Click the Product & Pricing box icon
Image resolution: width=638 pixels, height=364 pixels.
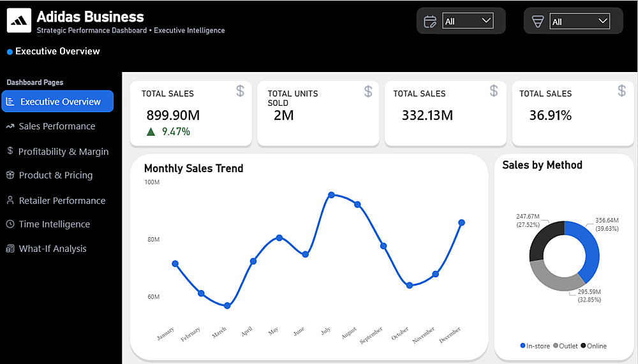[x=10, y=175]
